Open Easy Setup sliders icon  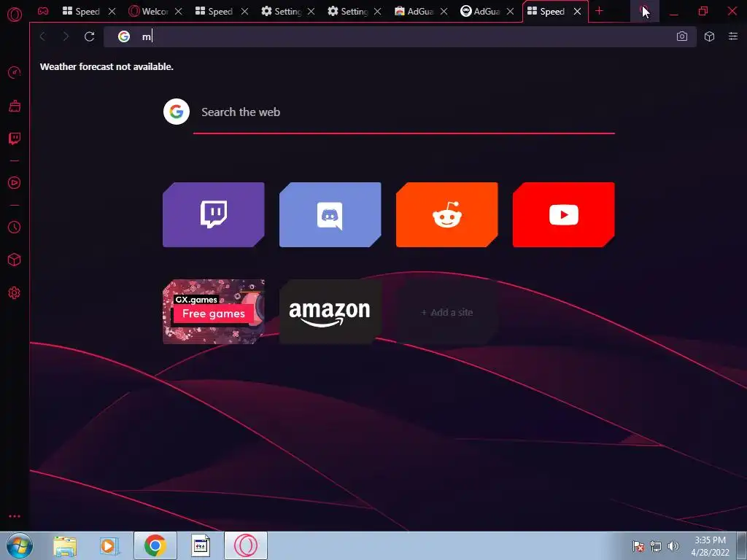tap(732, 36)
